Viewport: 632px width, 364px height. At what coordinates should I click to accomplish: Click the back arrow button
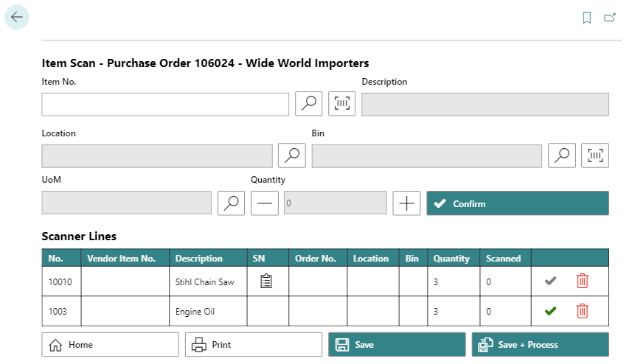click(17, 17)
